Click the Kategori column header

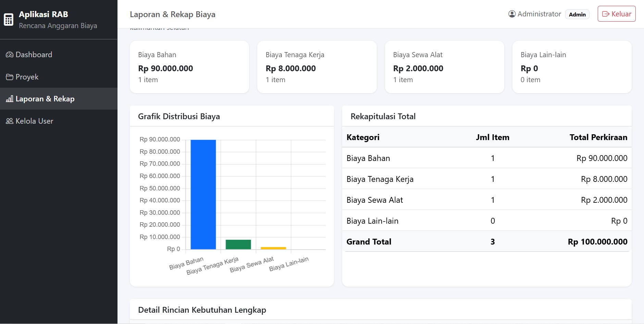point(363,137)
